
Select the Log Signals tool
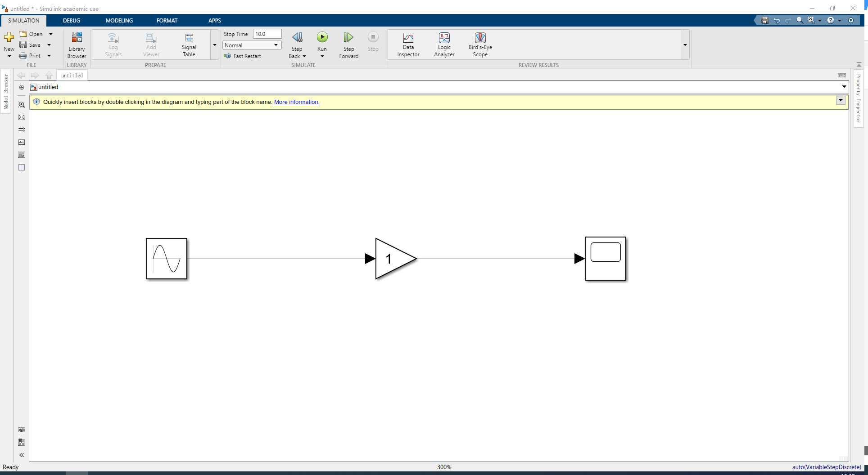(113, 44)
